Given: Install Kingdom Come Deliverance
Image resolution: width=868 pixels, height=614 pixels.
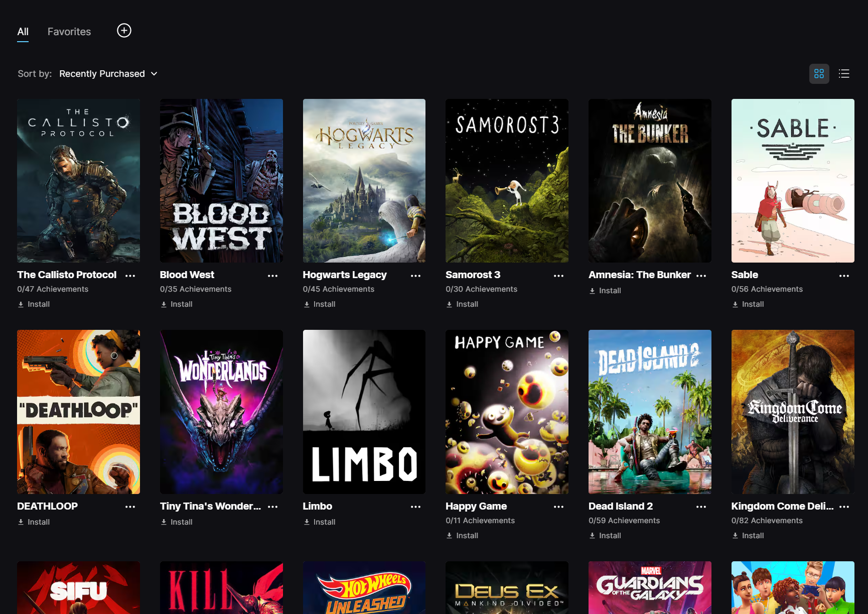Looking at the screenshot, I should click(x=748, y=536).
